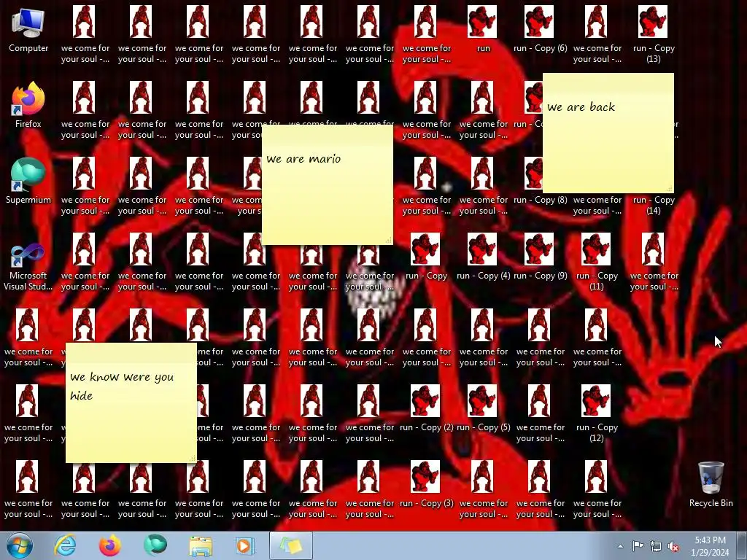Click the Sticky Notes taskbar button
The height and width of the screenshot is (560, 747).
(x=291, y=545)
